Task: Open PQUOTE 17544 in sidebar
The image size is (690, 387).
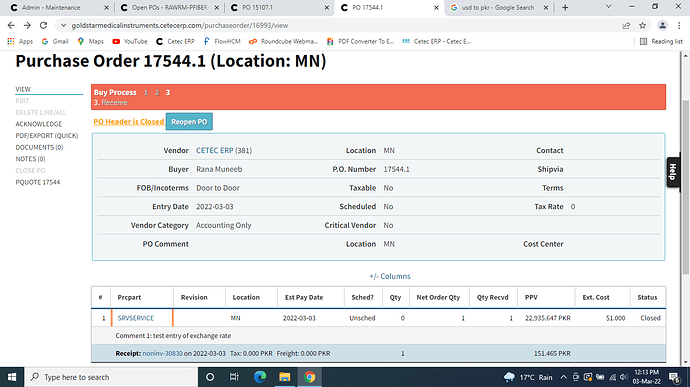Action: point(38,182)
